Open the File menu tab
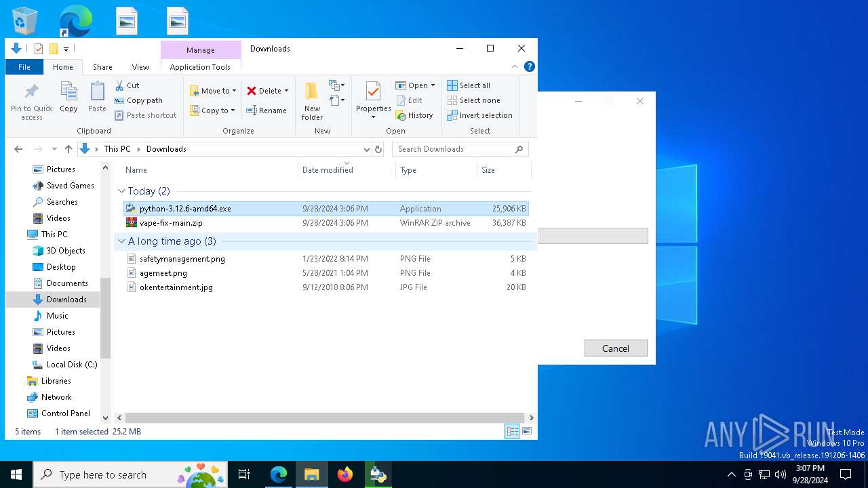Viewport: 868px width, 488px height. [x=24, y=67]
